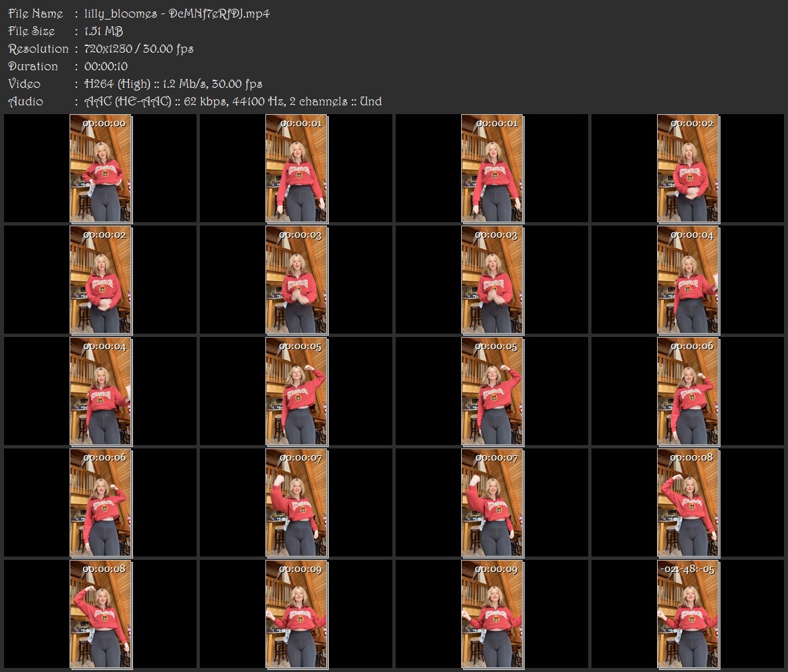
Task: Select the audio codec text 'AAC (HE-AAC)'
Action: coord(128,101)
